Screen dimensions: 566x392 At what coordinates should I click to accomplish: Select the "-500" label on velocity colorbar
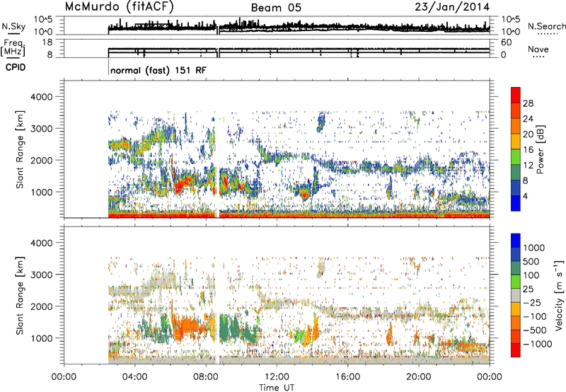click(x=535, y=330)
